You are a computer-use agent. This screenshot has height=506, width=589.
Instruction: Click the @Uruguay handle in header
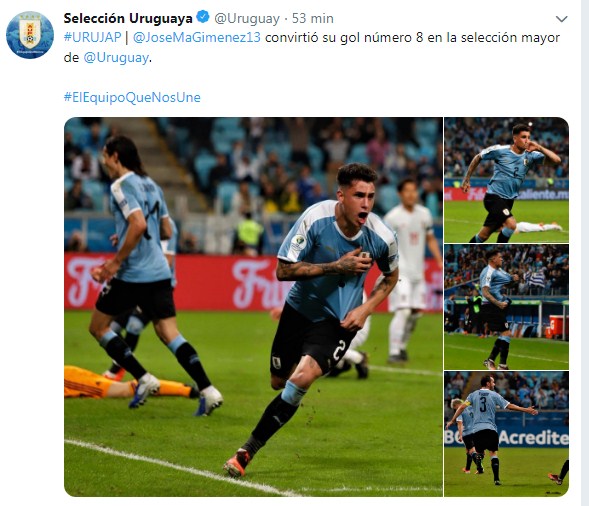coord(247,18)
